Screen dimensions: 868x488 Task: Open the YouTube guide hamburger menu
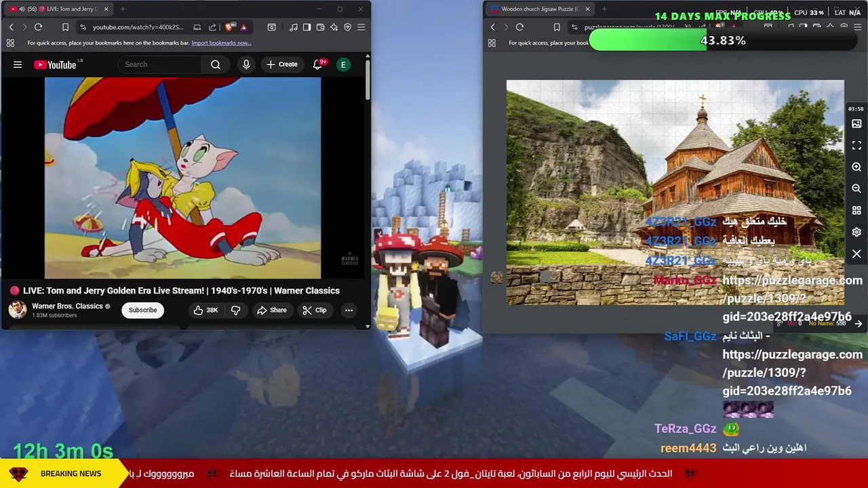[x=18, y=64]
